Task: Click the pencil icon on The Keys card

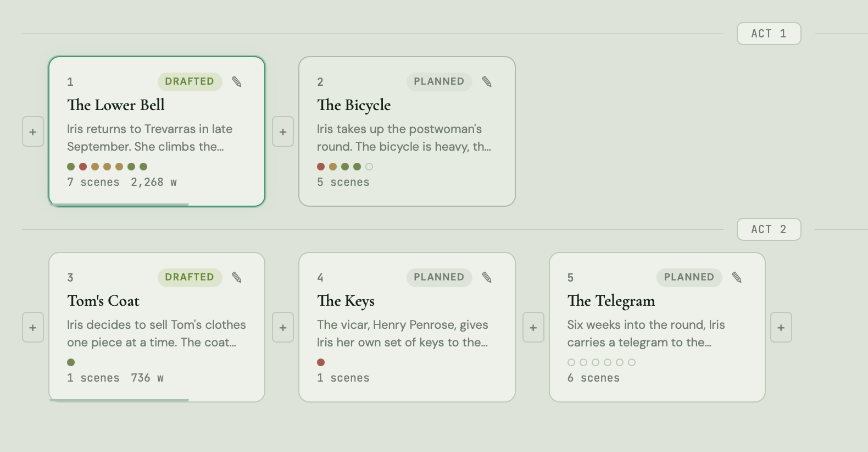Action: [x=487, y=278]
